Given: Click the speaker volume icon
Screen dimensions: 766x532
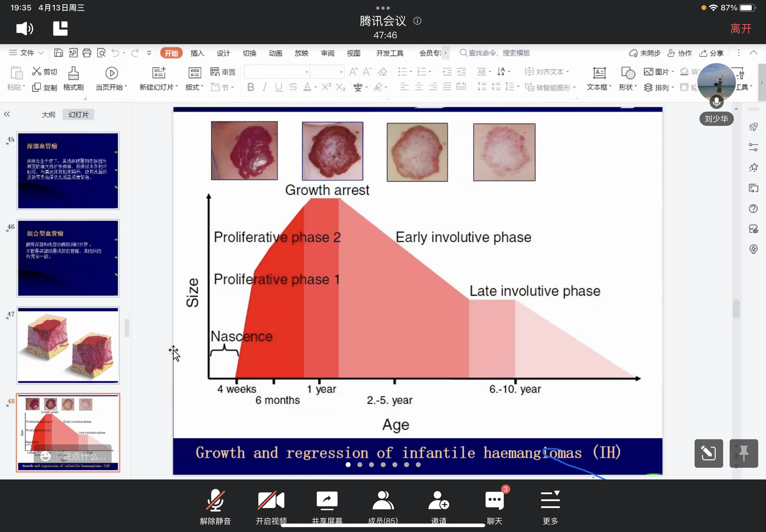Looking at the screenshot, I should click(25, 29).
